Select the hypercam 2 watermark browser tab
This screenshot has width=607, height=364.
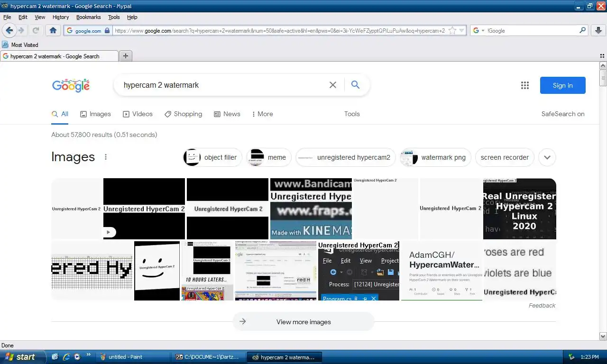[x=59, y=56]
